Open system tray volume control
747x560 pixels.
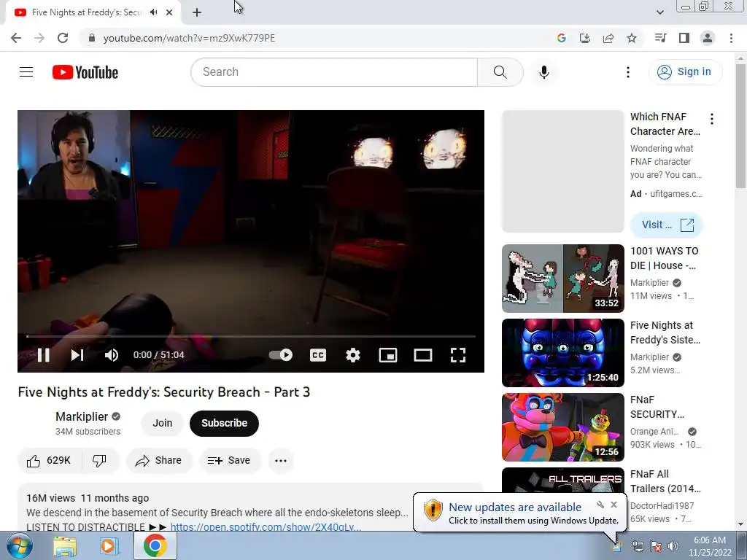(x=673, y=546)
